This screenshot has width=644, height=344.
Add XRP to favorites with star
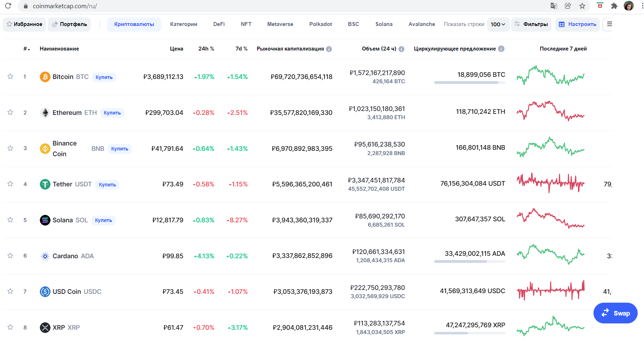point(10,327)
